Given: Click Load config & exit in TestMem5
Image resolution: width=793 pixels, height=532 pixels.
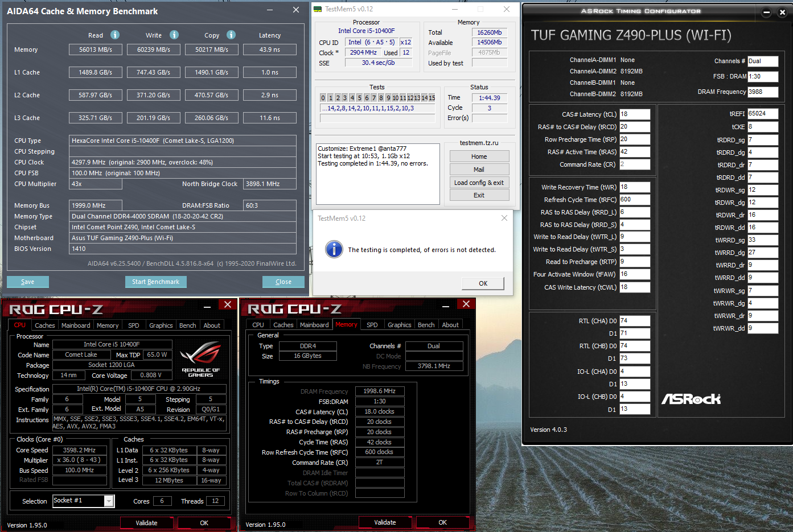Looking at the screenshot, I should (x=479, y=183).
